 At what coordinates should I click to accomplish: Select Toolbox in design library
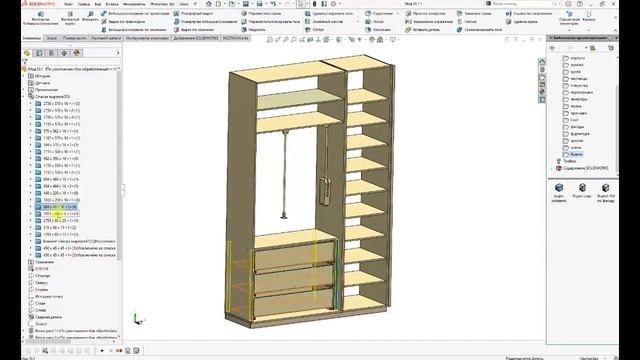[566, 161]
